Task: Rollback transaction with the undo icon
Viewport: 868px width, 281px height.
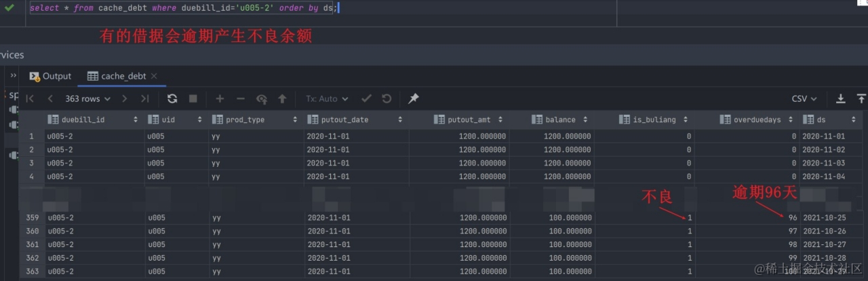Action: point(387,98)
